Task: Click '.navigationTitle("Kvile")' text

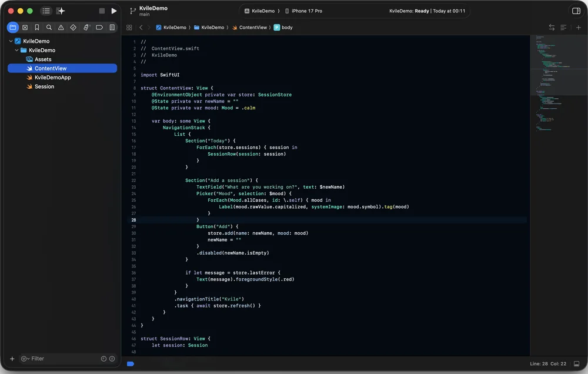Action: 209,299
